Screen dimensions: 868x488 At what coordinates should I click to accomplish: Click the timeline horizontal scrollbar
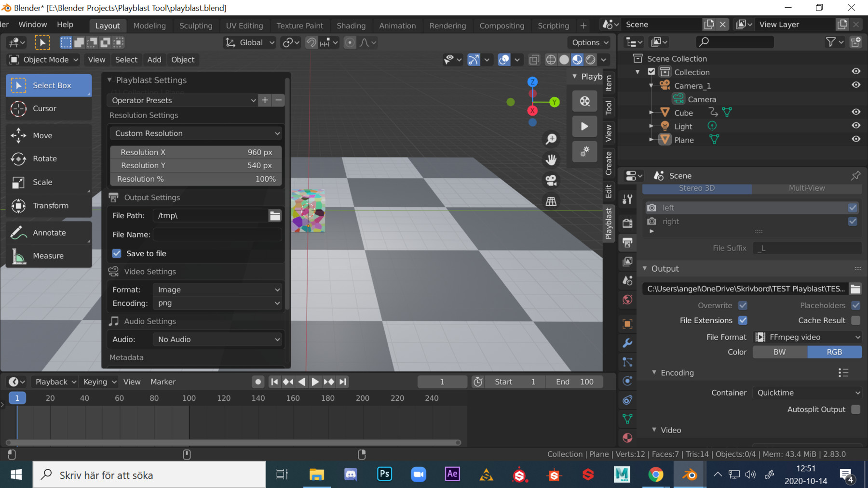pyautogui.click(x=233, y=442)
